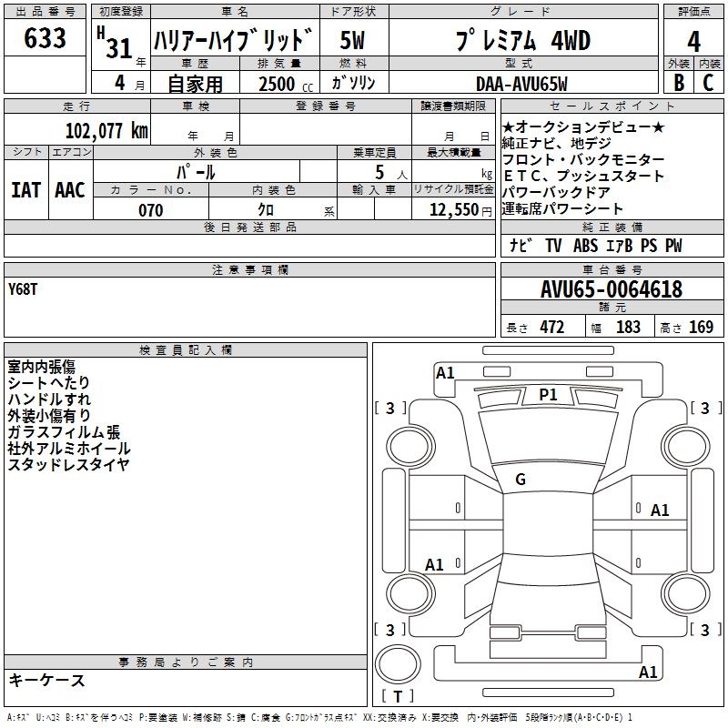Screen dimensions: 728x728
Task: Click the sales point ★オークションデビュー★
Action: tap(583, 126)
